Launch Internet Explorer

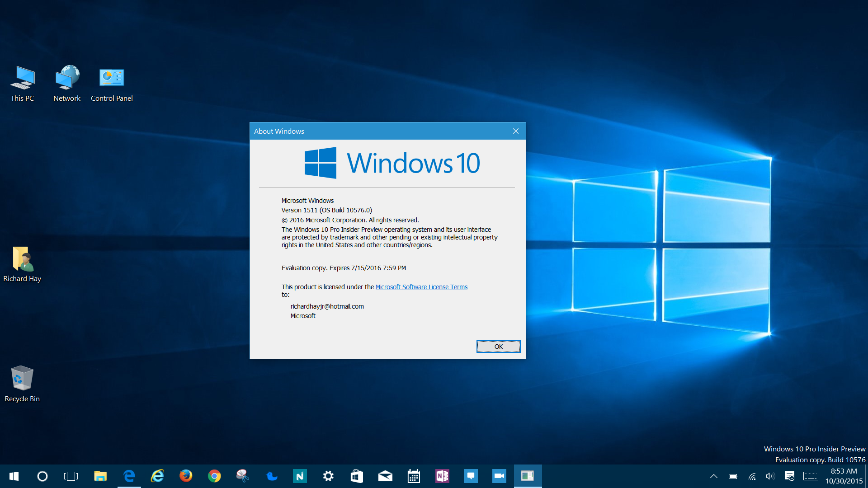click(x=157, y=476)
